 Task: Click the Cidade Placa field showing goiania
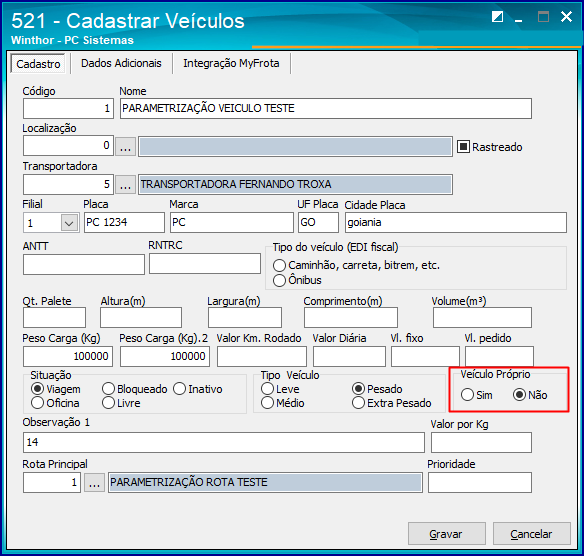coord(456,222)
